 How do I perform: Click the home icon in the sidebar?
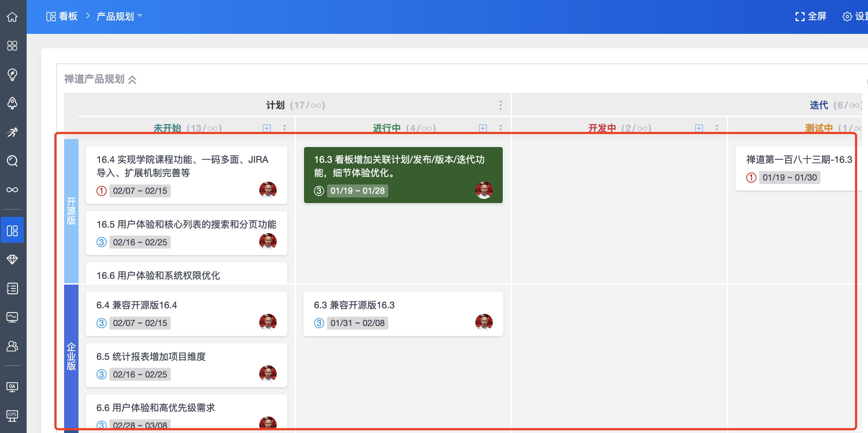12,17
